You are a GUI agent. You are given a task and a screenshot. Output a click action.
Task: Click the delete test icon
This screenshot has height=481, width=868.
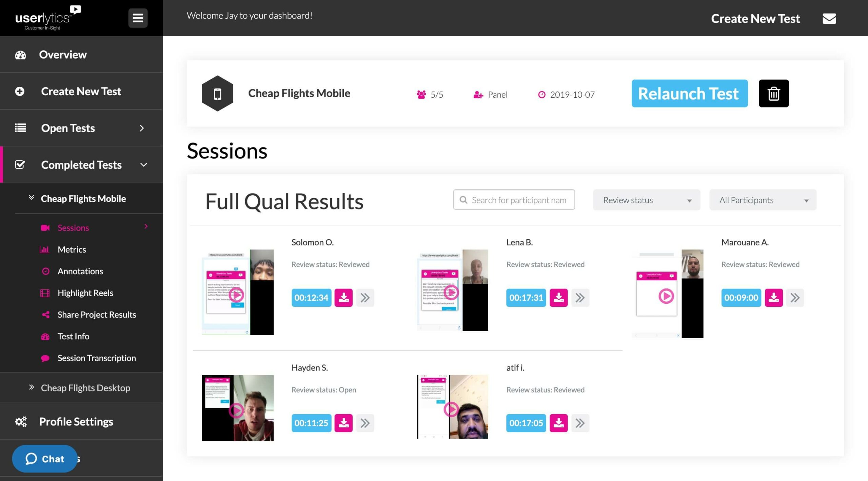pyautogui.click(x=774, y=93)
